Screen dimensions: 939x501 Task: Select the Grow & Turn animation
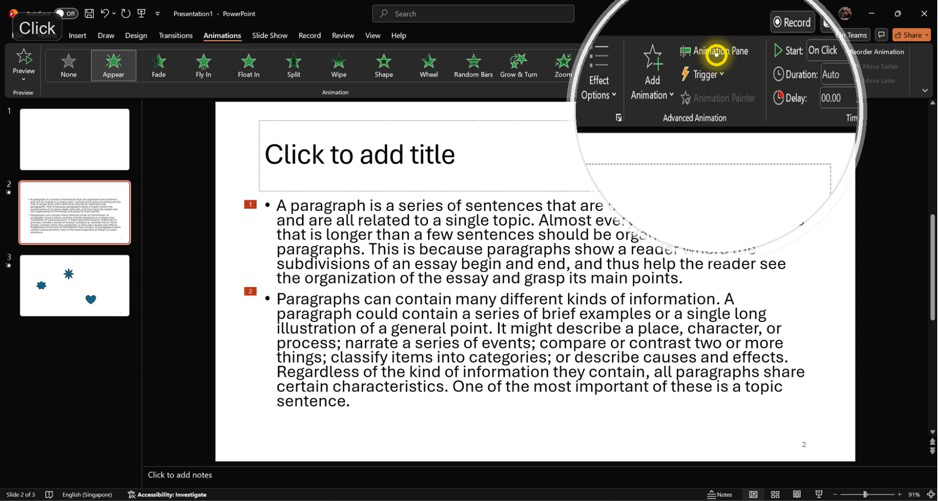click(519, 65)
